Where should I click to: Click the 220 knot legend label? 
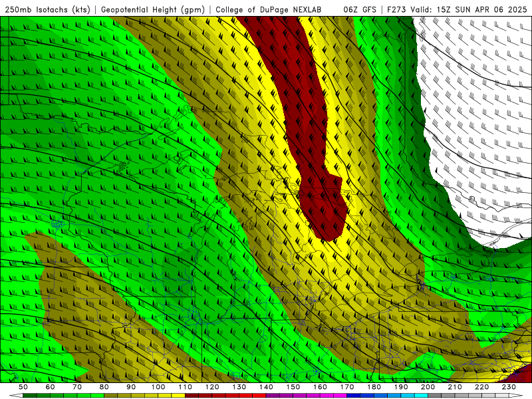tap(481, 387)
